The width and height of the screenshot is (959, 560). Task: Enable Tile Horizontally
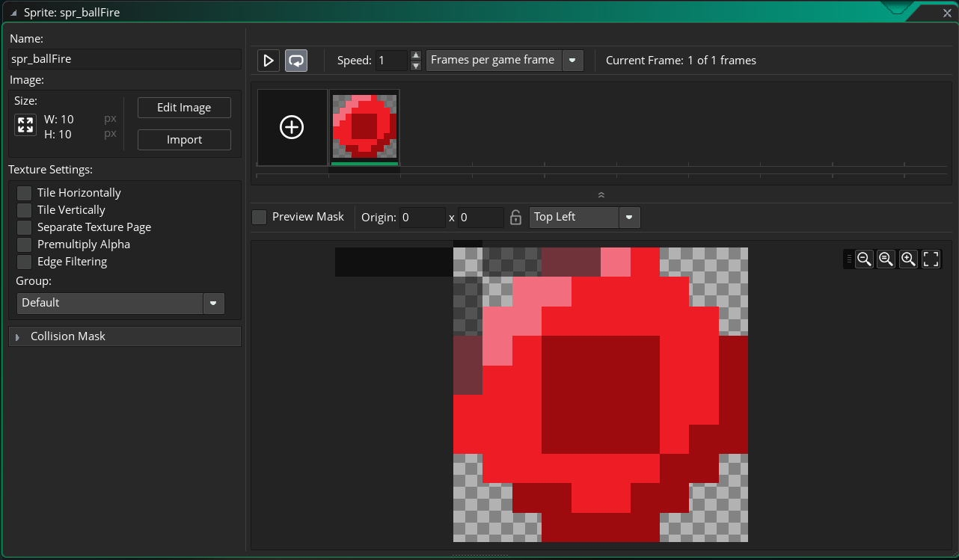click(25, 193)
